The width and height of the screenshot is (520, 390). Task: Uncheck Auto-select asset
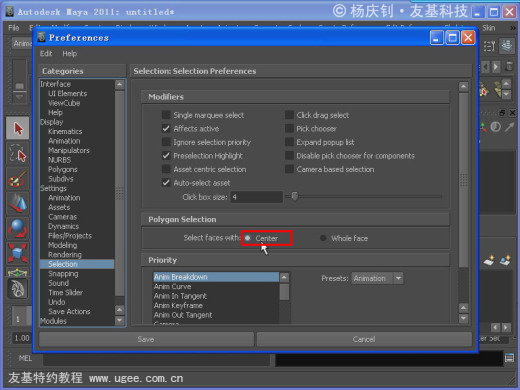[166, 183]
